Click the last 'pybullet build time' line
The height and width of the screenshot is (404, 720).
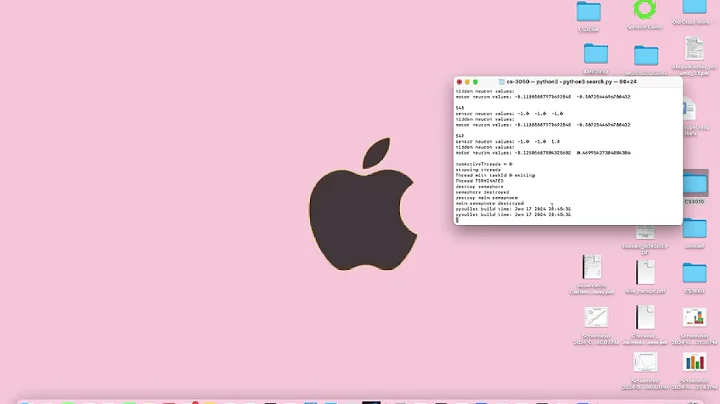[513, 214]
